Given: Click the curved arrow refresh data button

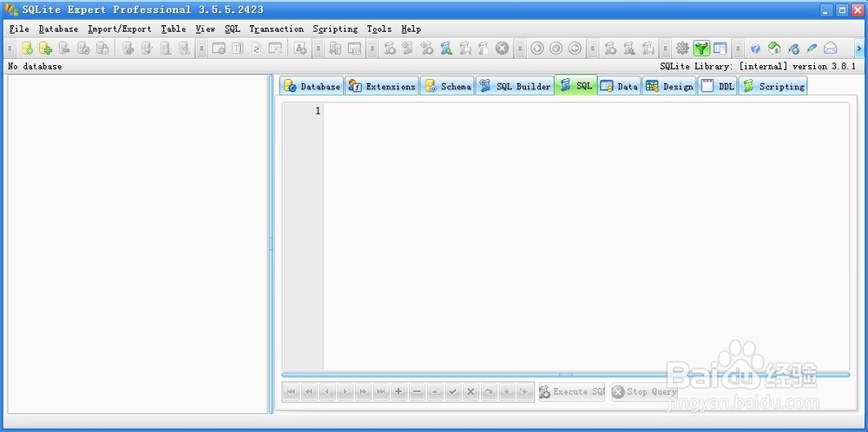Looking at the screenshot, I should pos(489,391).
